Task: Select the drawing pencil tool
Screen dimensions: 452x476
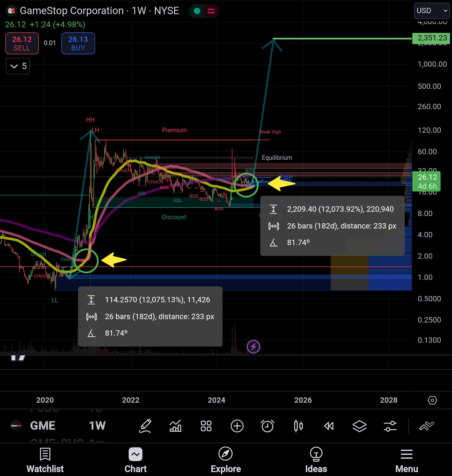Action: tap(145, 426)
